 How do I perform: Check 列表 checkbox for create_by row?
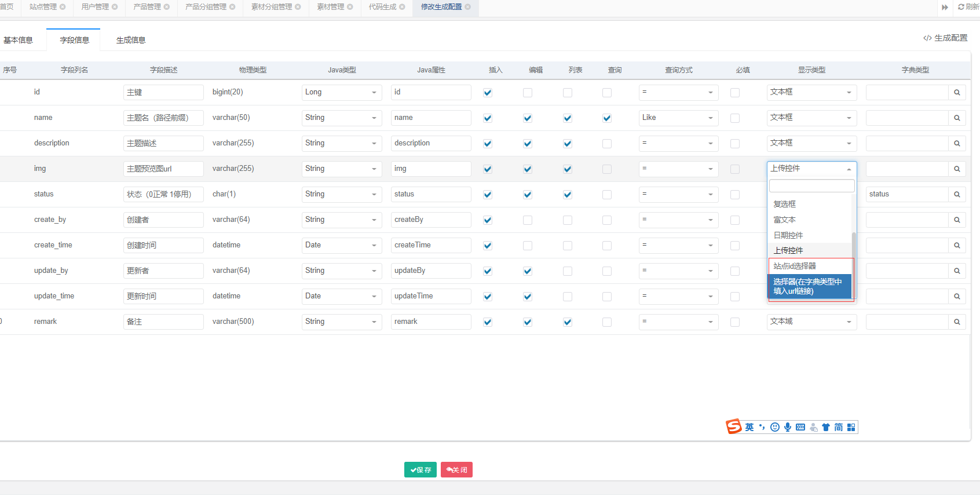tap(568, 220)
